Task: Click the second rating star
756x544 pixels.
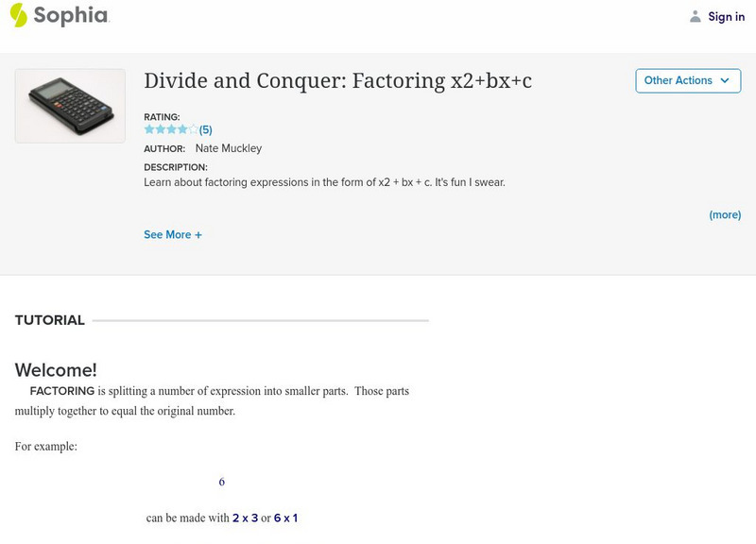Action: coord(160,129)
